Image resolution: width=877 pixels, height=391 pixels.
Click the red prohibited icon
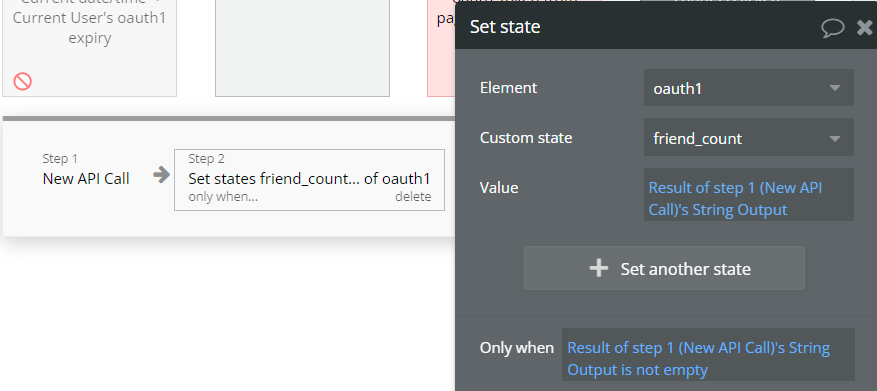point(22,82)
